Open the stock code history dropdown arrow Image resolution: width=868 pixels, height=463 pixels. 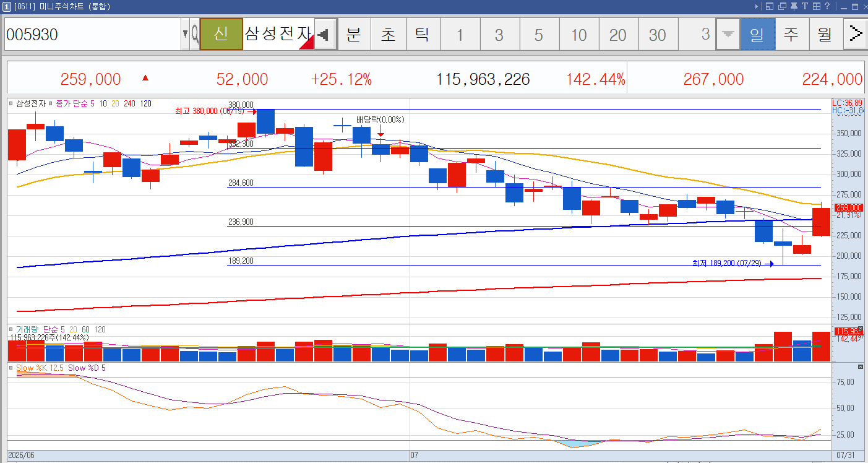point(185,34)
